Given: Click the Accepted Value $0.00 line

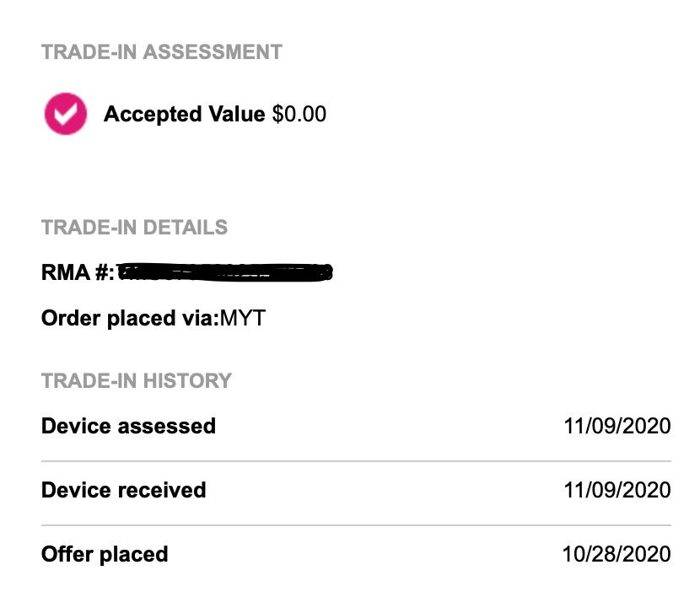Looking at the screenshot, I should click(214, 114).
